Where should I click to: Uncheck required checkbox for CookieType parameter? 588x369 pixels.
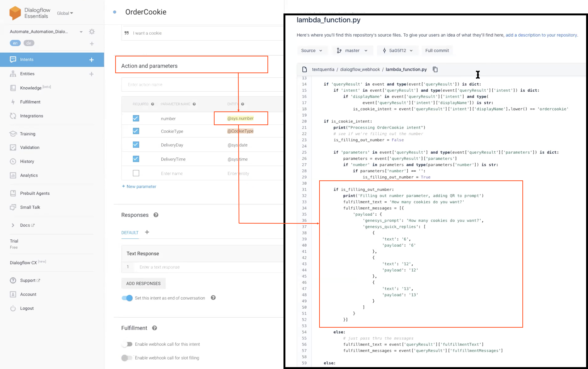click(x=136, y=131)
